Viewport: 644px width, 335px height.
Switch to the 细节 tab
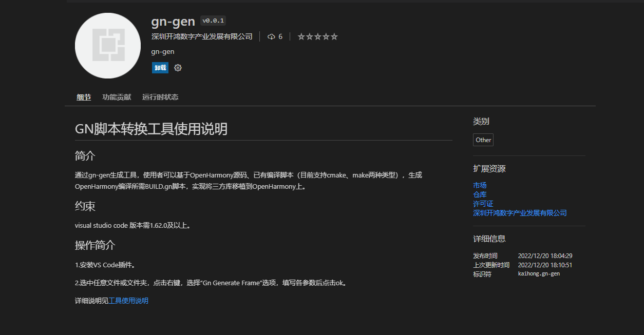tap(84, 97)
